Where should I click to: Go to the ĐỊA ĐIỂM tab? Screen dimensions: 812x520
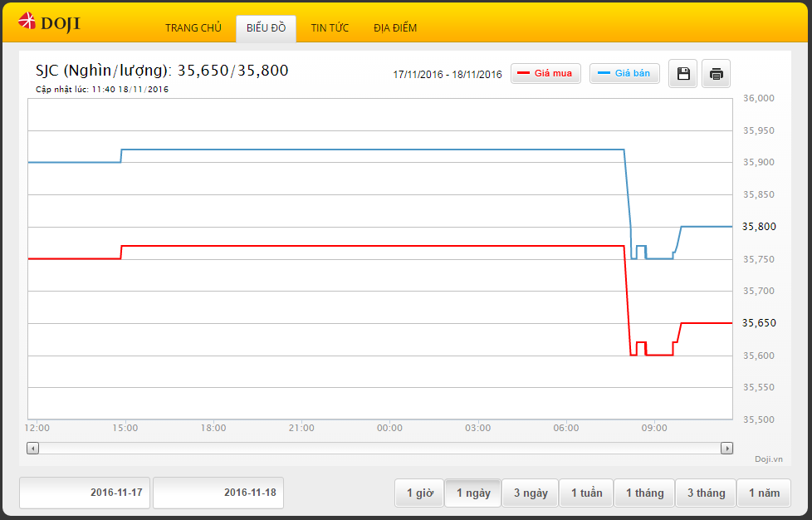click(x=395, y=28)
